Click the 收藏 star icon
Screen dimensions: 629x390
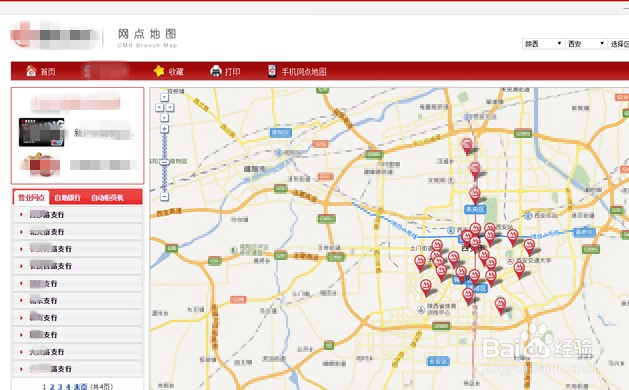(159, 71)
